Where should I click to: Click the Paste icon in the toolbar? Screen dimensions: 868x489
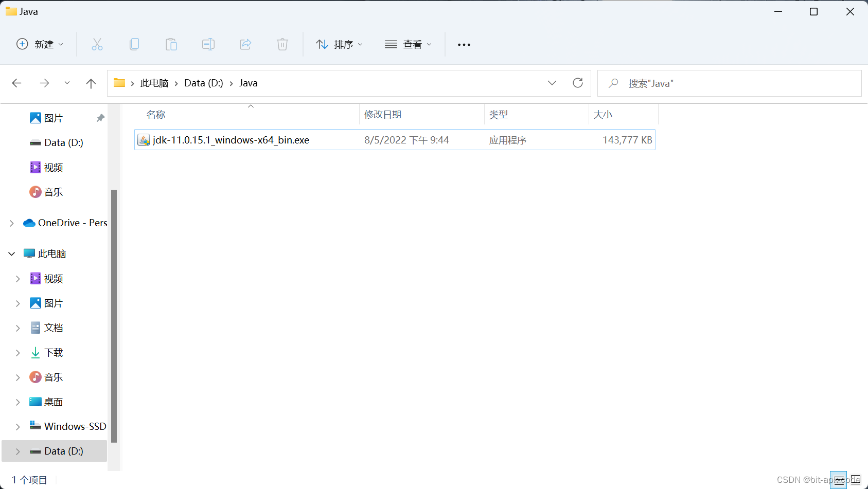[x=171, y=44]
